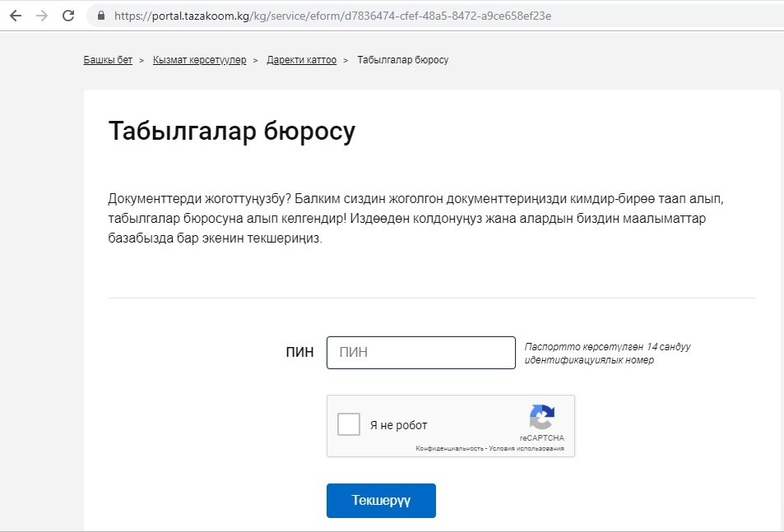This screenshot has height=532, width=784.
Task: Click the "Табылгалар бюросу" page heading
Action: click(x=231, y=132)
